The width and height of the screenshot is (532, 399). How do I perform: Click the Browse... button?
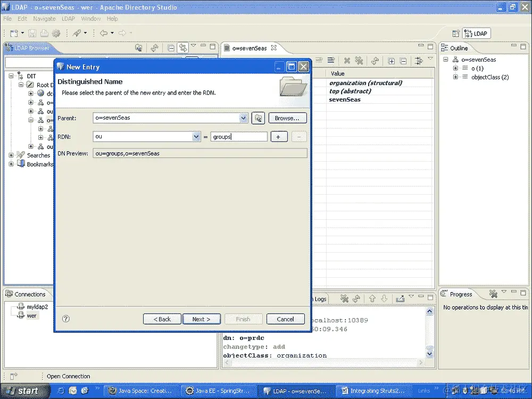coord(287,118)
